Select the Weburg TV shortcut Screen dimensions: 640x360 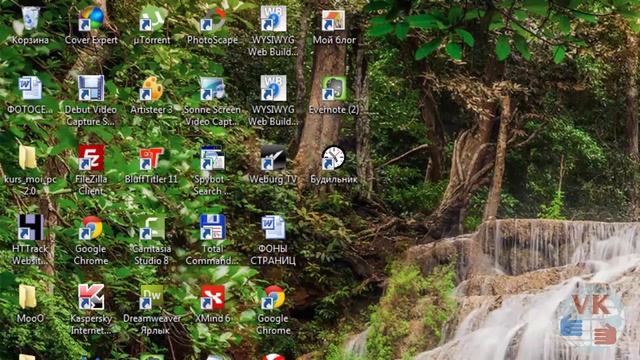(273, 158)
